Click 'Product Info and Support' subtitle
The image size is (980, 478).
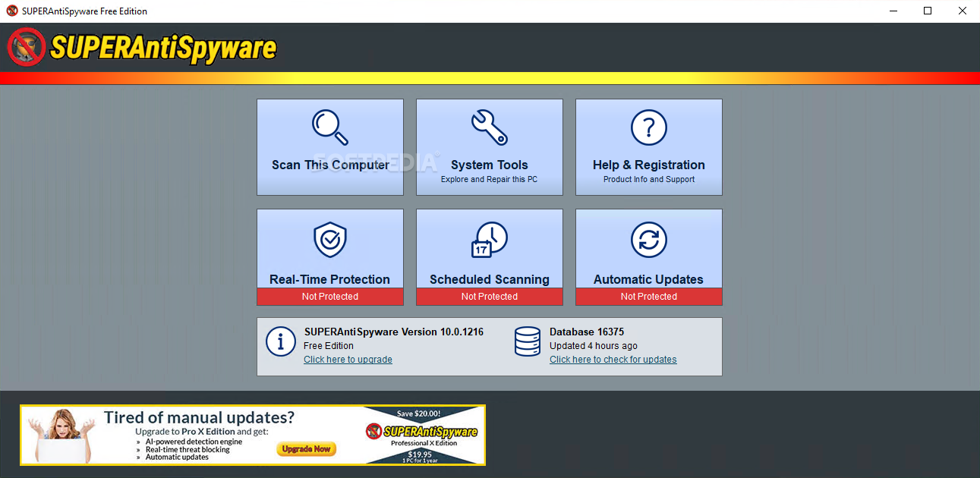(x=649, y=180)
